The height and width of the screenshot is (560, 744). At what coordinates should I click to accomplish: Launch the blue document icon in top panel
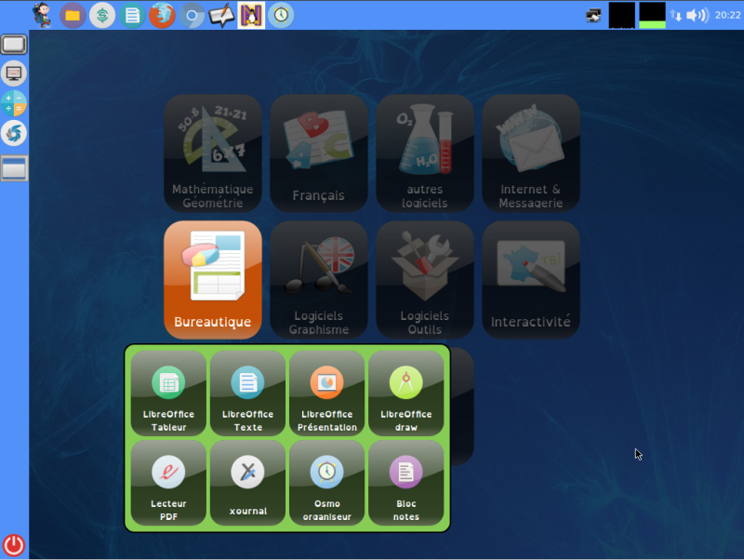coord(132,16)
